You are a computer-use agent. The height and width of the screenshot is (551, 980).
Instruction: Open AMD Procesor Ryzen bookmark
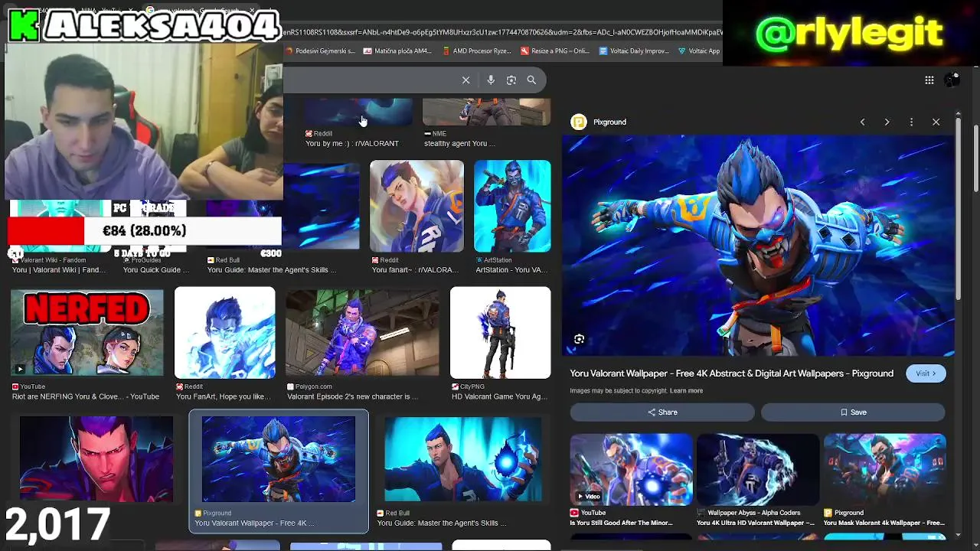pyautogui.click(x=477, y=51)
